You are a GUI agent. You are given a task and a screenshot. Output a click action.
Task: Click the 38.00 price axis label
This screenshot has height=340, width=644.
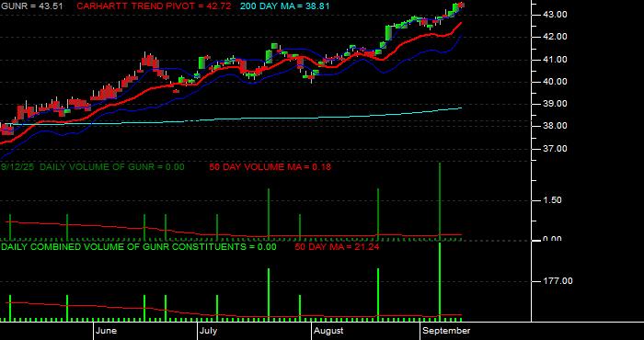tap(556, 126)
